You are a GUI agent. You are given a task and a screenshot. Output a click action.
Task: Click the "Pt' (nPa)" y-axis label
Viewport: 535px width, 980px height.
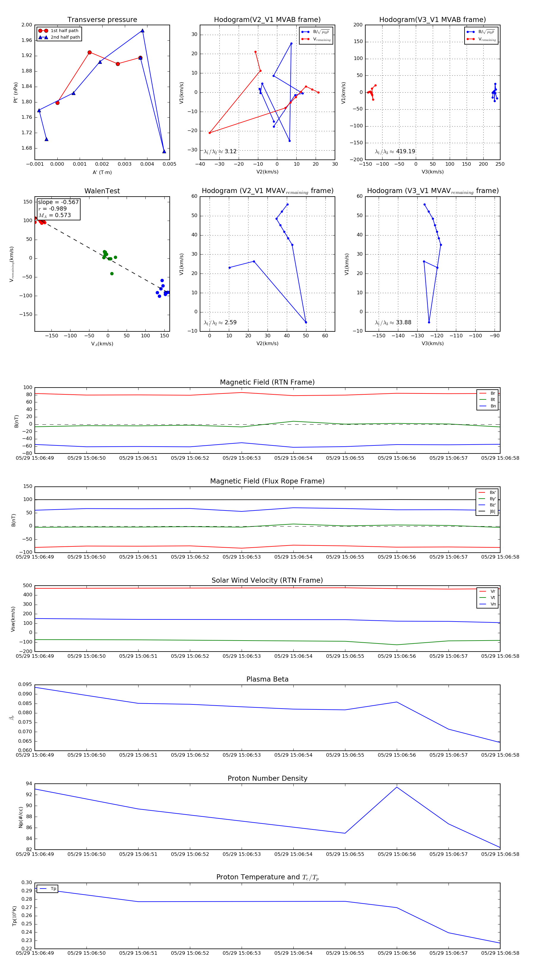tap(16, 92)
